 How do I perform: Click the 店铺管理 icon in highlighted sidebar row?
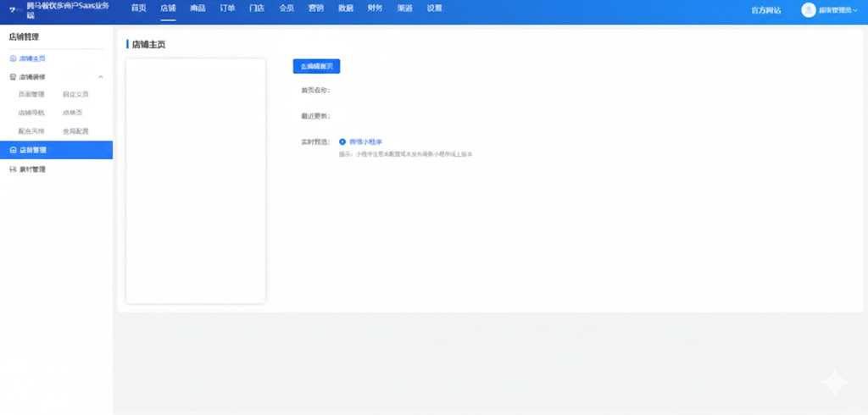13,150
